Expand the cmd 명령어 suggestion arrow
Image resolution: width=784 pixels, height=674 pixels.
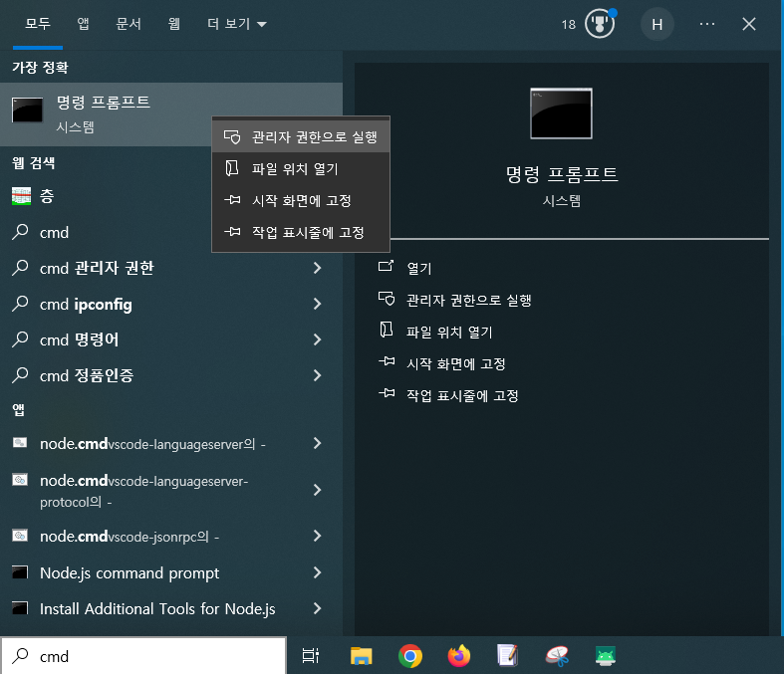317,339
